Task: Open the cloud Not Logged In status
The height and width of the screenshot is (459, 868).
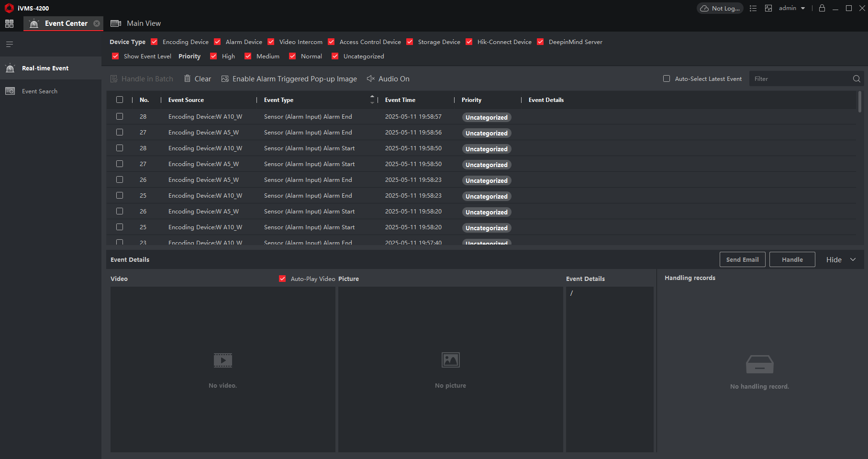Action: tap(720, 8)
